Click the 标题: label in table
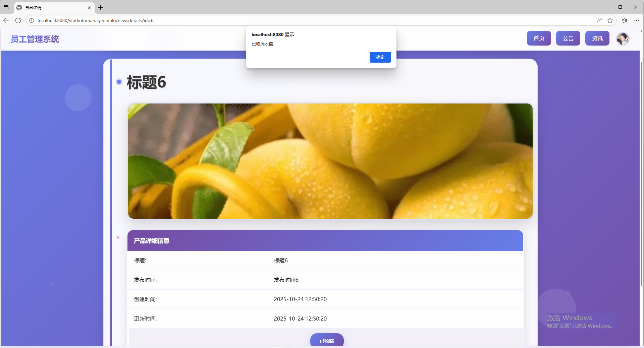644x348 pixels. [x=140, y=260]
